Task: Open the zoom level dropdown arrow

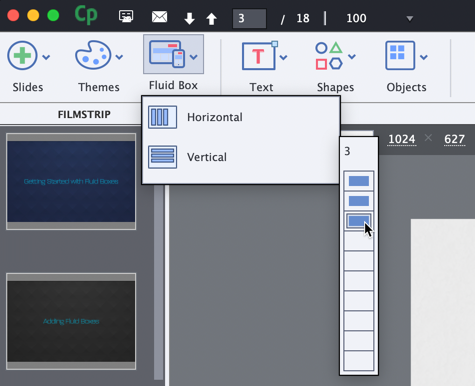Action: (x=410, y=19)
